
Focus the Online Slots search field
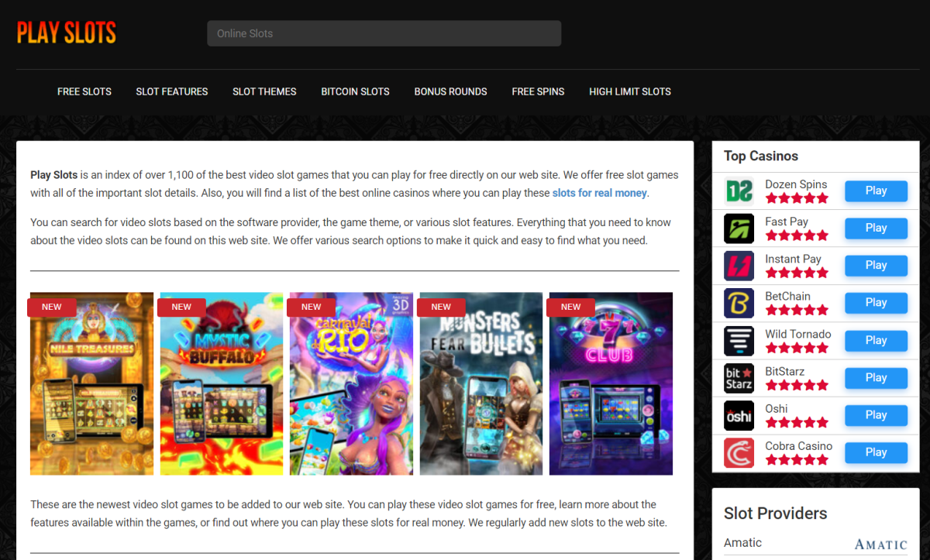coord(384,33)
